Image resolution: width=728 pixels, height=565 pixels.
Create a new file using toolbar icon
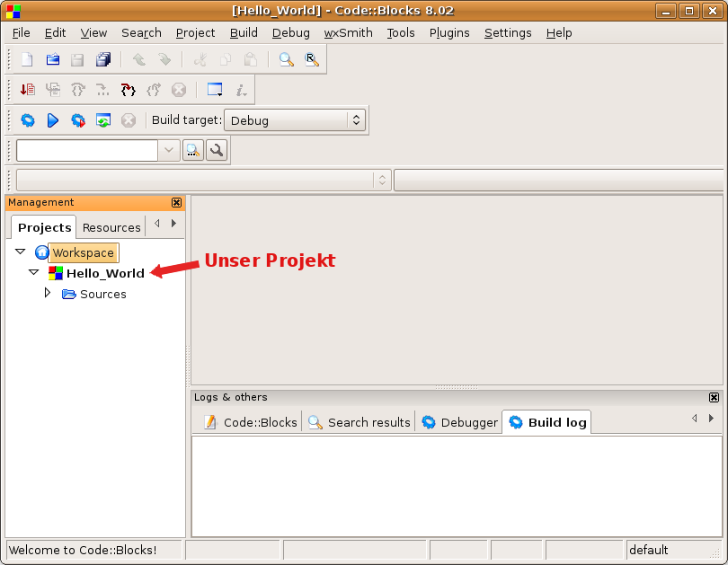(x=25, y=59)
